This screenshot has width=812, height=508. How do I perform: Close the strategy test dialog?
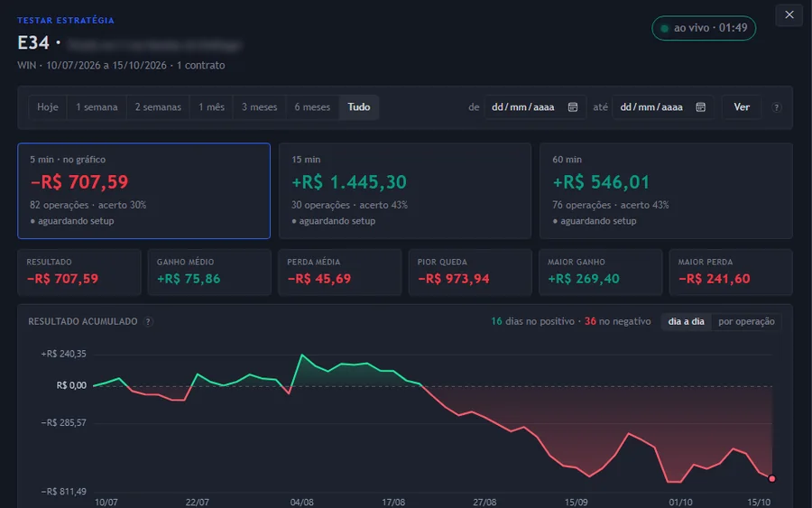click(789, 15)
